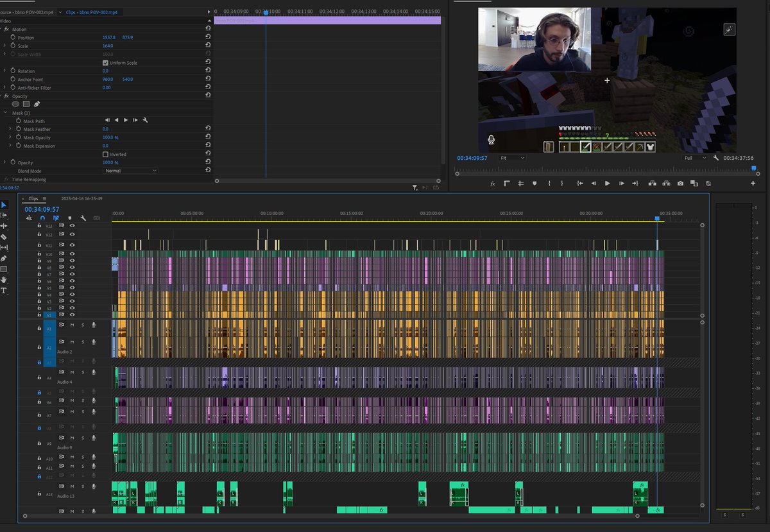Click the Linked Selection icon in the timeline
This screenshot has width=770, height=532.
point(56,218)
